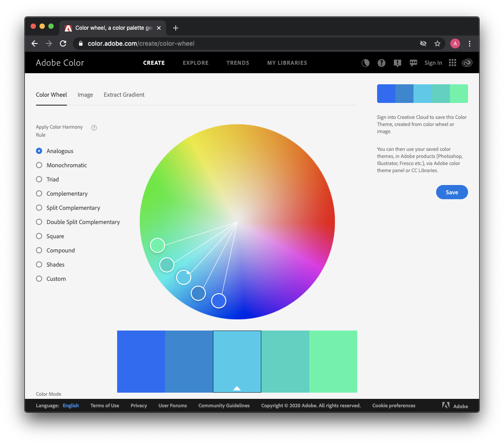Select the Monochromatic harmony rule
The height and width of the screenshot is (445, 504).
pyautogui.click(x=61, y=165)
